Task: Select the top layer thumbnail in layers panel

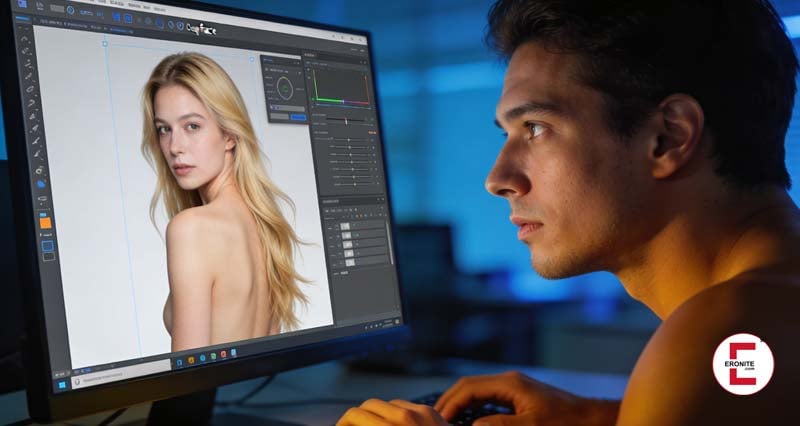Action: [345, 227]
